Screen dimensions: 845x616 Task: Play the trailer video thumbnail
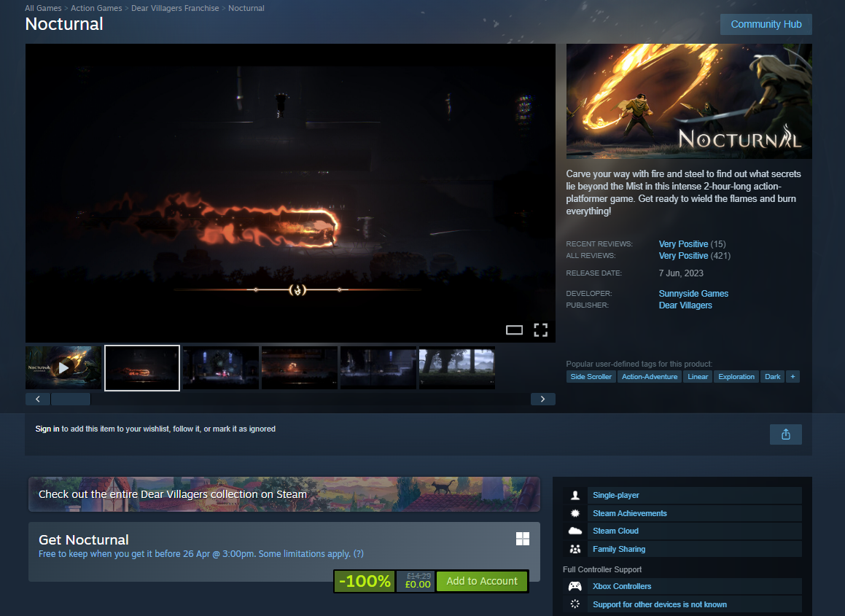(63, 367)
